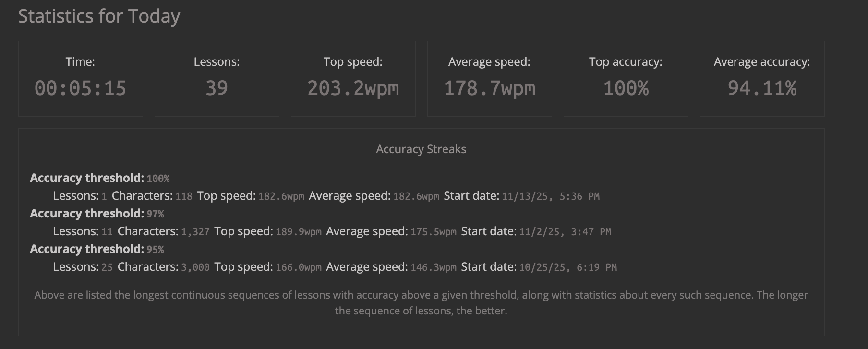Click the Average speed 178.7wpm card
This screenshot has height=349, width=868.
490,79
